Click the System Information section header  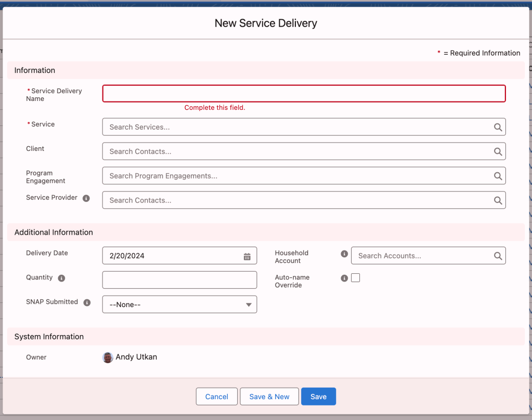click(266, 337)
